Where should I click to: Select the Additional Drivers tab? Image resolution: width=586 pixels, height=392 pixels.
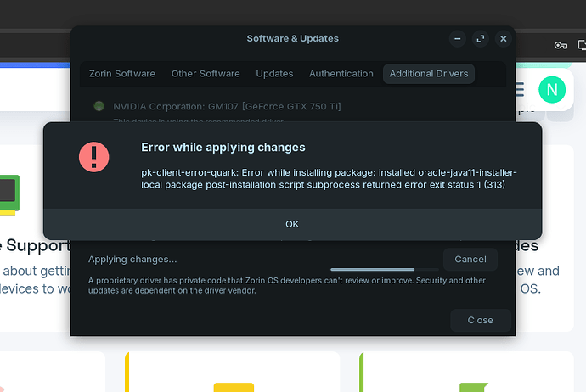[428, 74]
